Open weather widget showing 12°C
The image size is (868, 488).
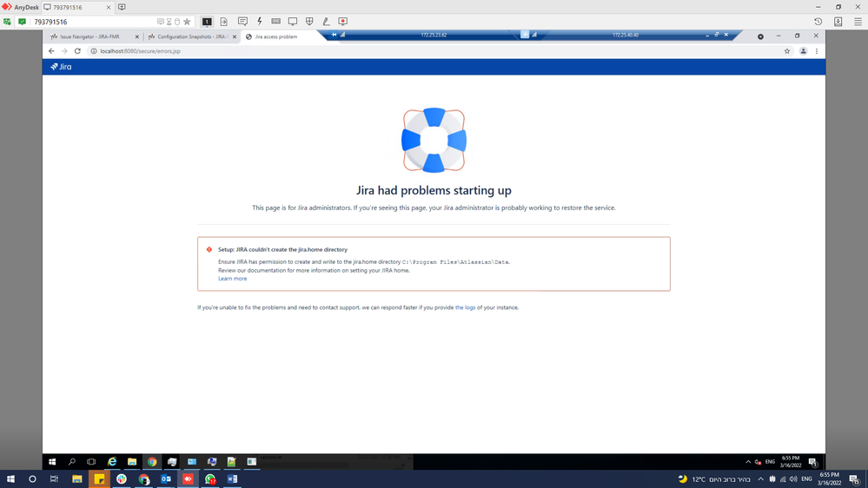[714, 479]
